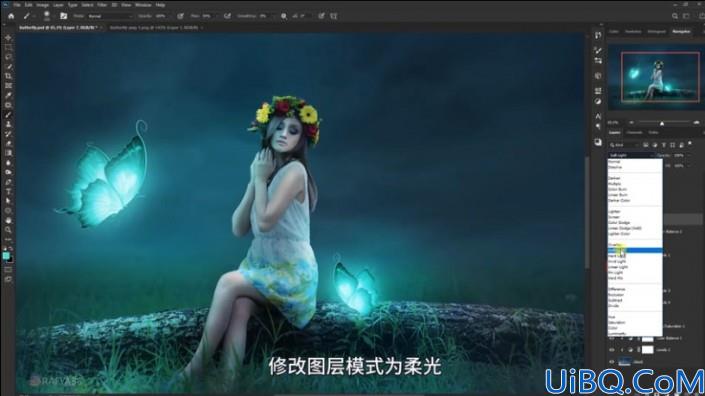Open the brush Mode dropdown in options bar
The height and width of the screenshot is (396, 705).
pyautogui.click(x=111, y=16)
